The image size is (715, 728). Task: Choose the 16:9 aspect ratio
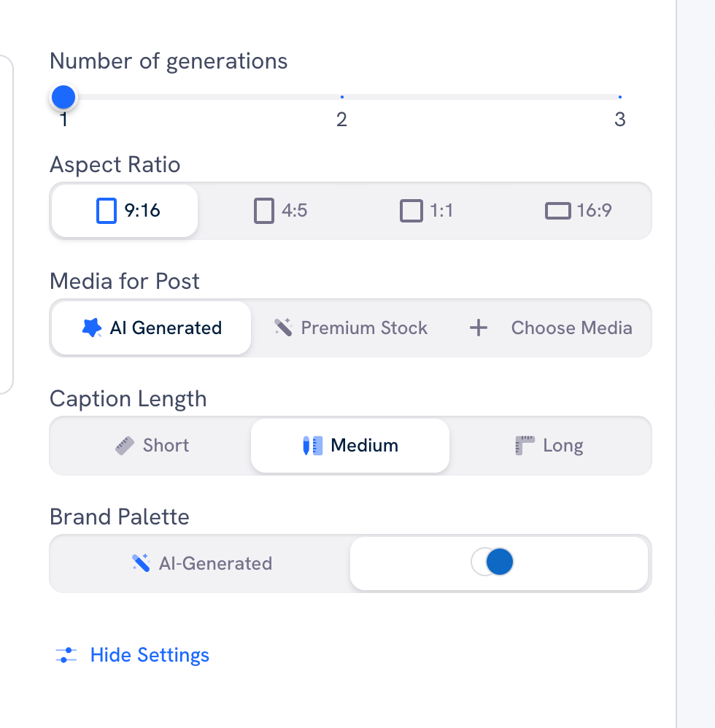click(579, 210)
